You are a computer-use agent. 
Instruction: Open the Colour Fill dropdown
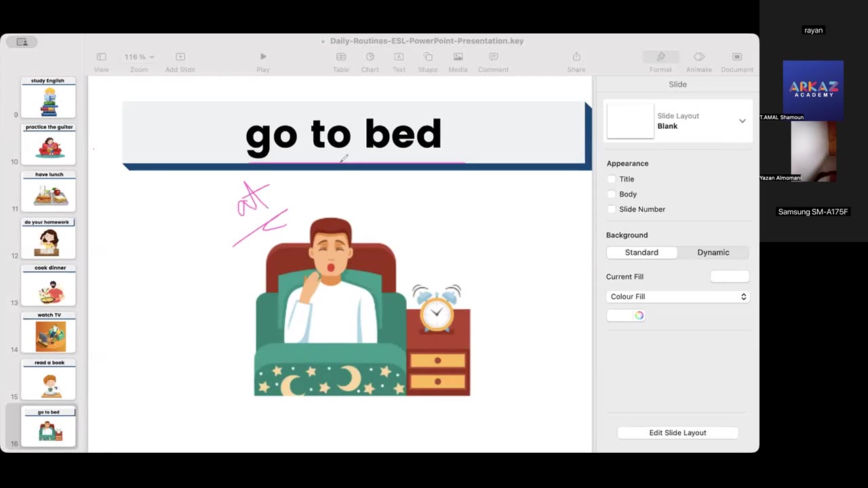pyautogui.click(x=678, y=297)
